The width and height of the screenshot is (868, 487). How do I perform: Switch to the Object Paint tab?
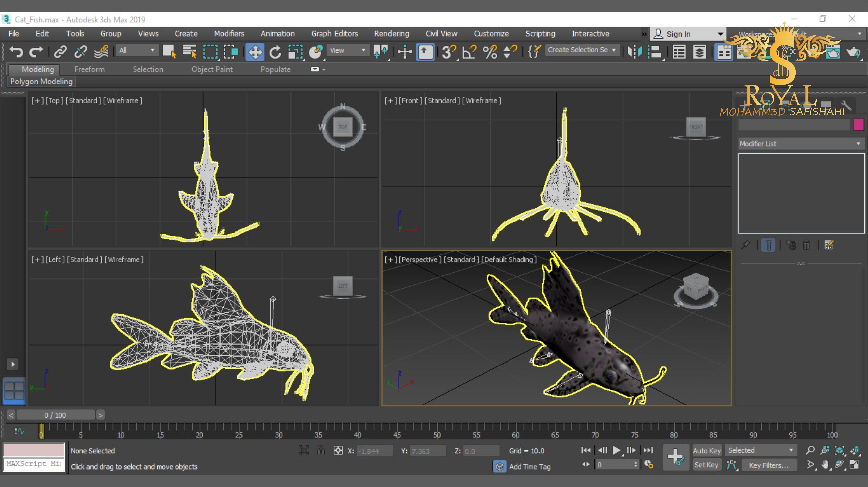click(x=212, y=69)
